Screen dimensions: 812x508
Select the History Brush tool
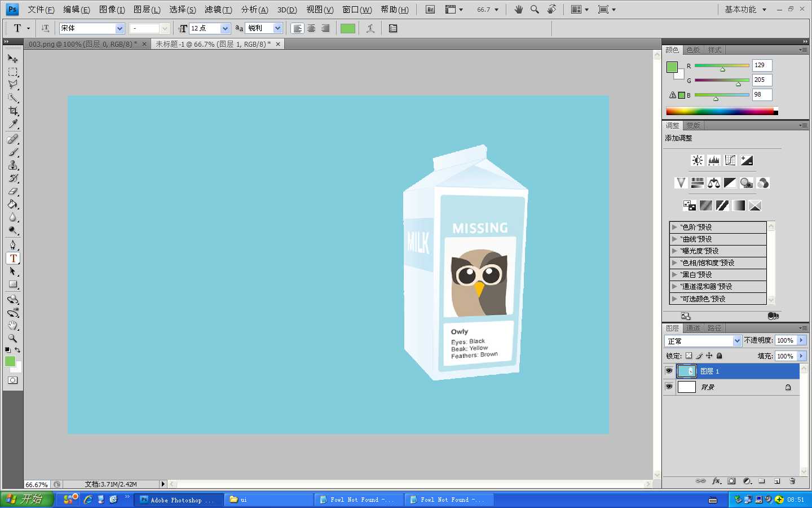(13, 178)
